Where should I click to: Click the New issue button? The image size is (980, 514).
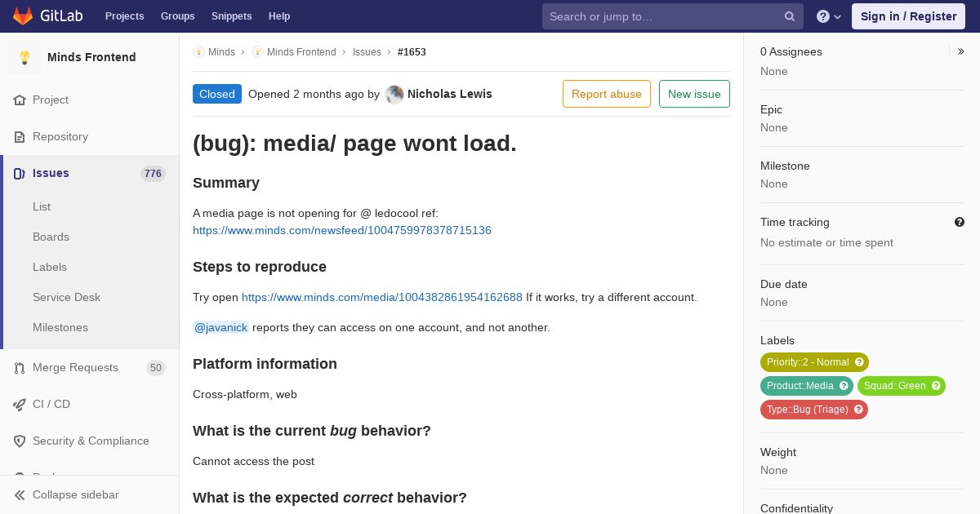click(694, 94)
